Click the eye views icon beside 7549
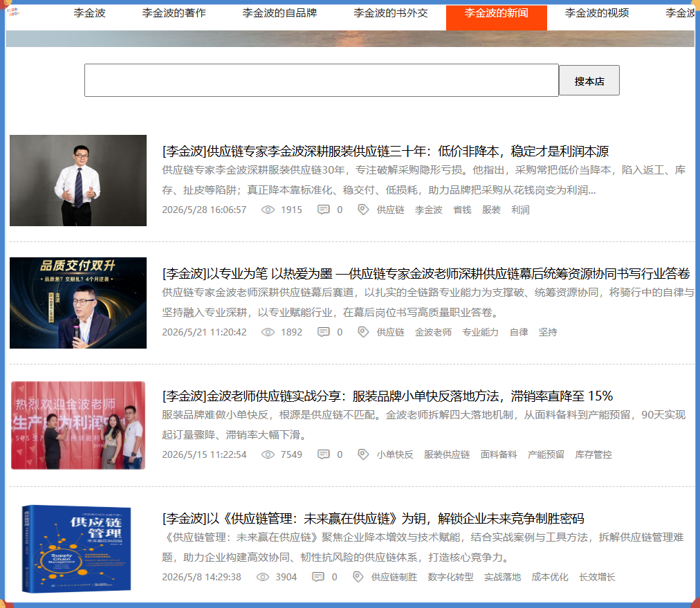This screenshot has height=608, width=700. pos(268,454)
